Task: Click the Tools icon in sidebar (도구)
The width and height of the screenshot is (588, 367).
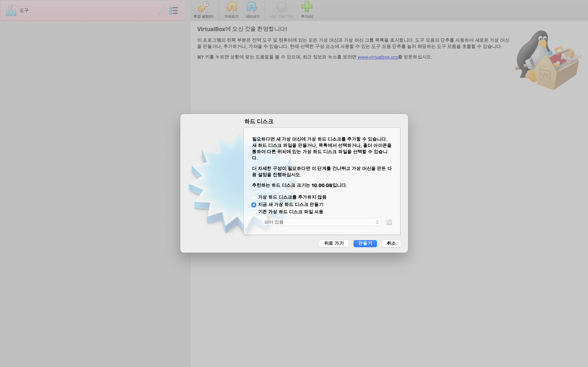Action: point(11,10)
